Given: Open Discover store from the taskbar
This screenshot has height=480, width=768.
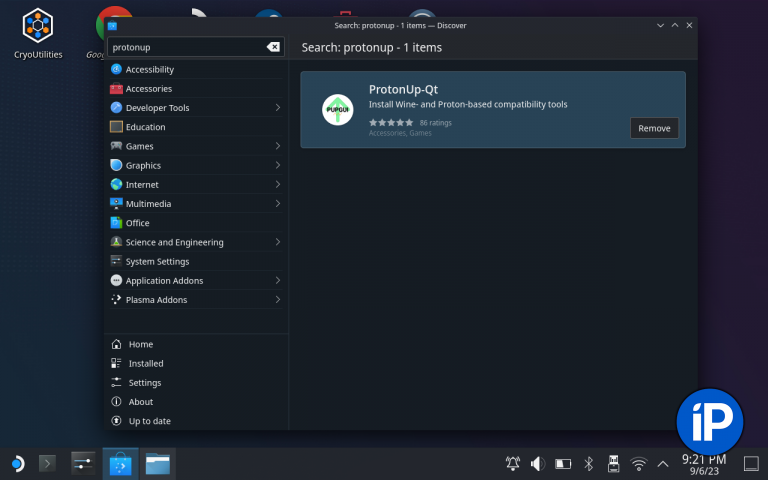Looking at the screenshot, I should tap(120, 464).
